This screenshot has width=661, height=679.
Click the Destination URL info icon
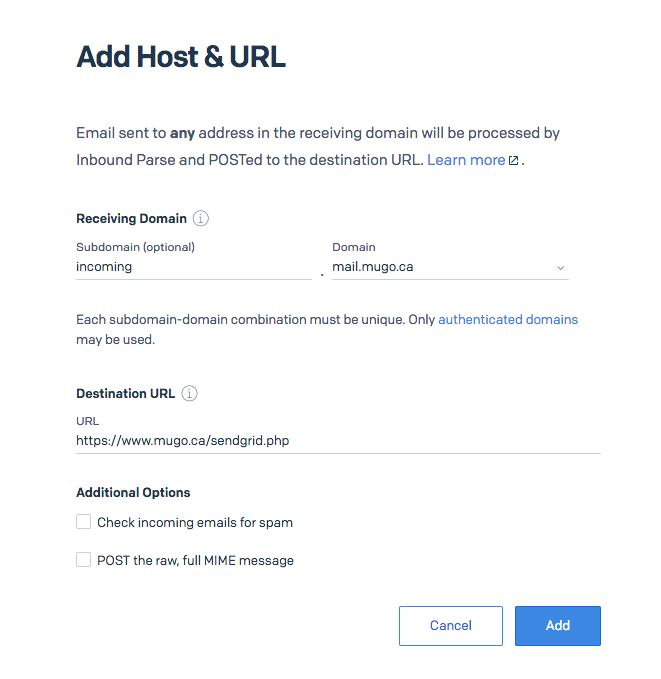coord(189,393)
